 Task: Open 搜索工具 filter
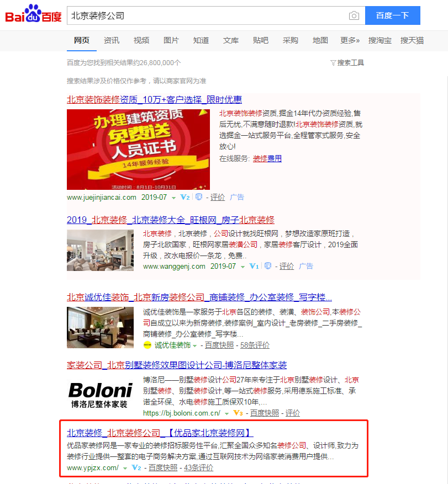pyautogui.click(x=347, y=63)
